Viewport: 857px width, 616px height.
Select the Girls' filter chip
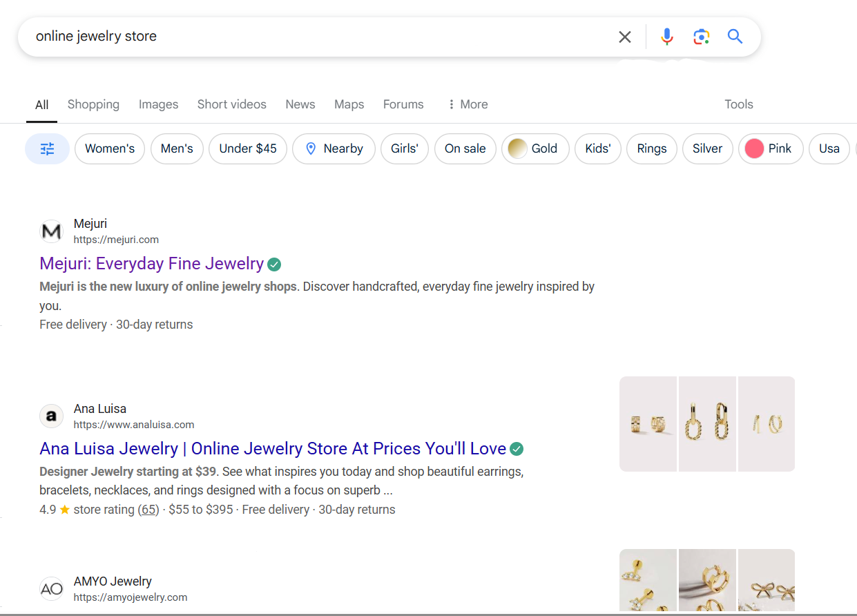pos(405,148)
